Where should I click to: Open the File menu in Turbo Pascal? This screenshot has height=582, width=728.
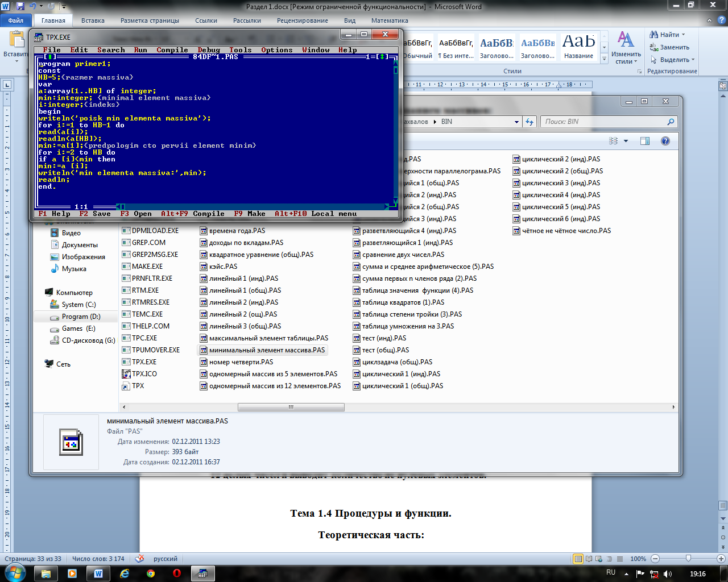(x=52, y=50)
